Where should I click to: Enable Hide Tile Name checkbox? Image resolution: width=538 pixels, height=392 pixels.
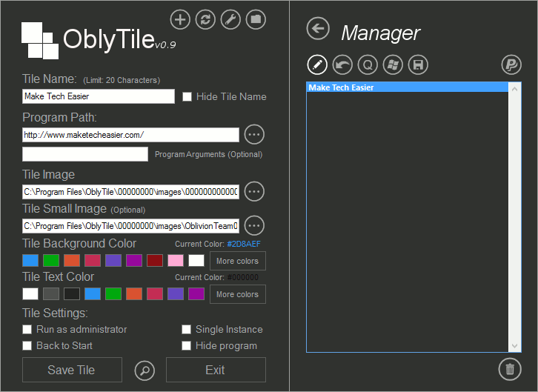(x=187, y=97)
